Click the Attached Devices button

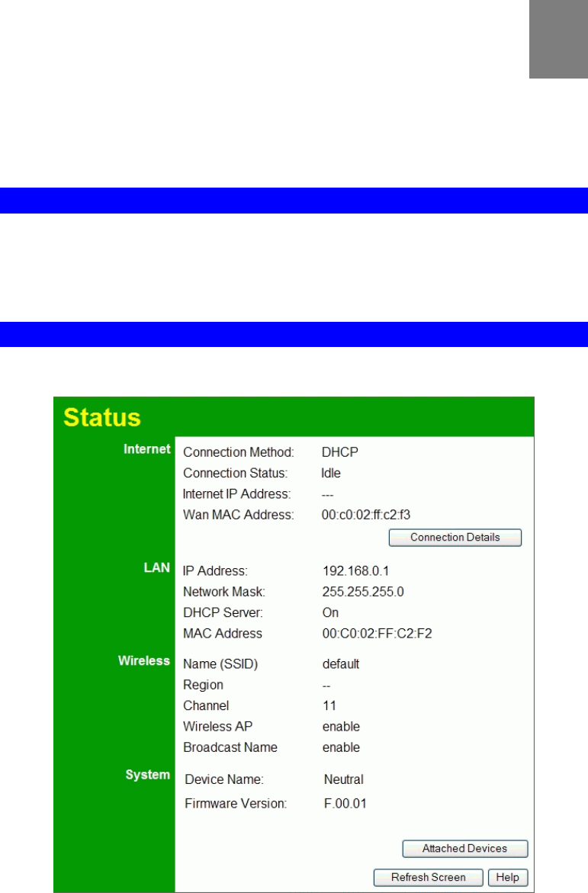coord(465,848)
